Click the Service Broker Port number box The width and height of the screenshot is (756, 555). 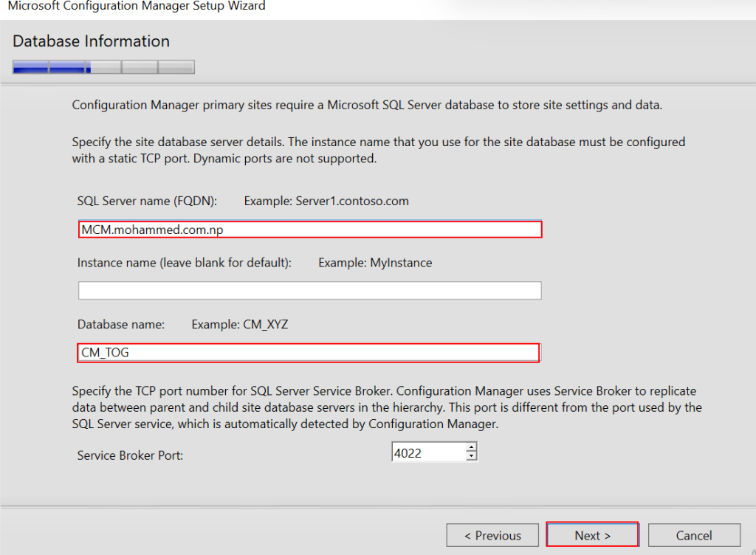tap(428, 452)
